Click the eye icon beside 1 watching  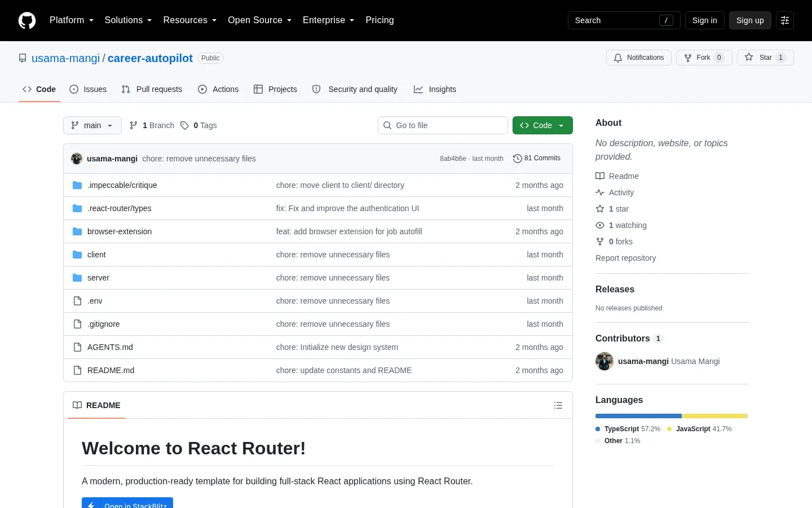[x=600, y=225]
